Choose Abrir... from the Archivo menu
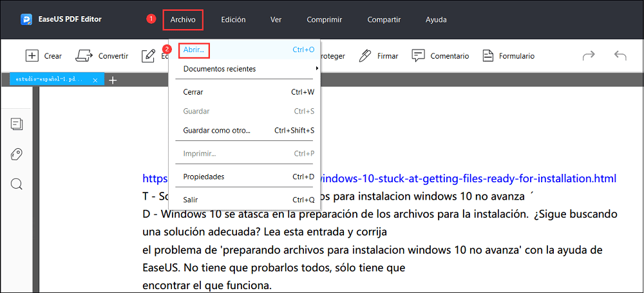 pyautogui.click(x=245, y=50)
